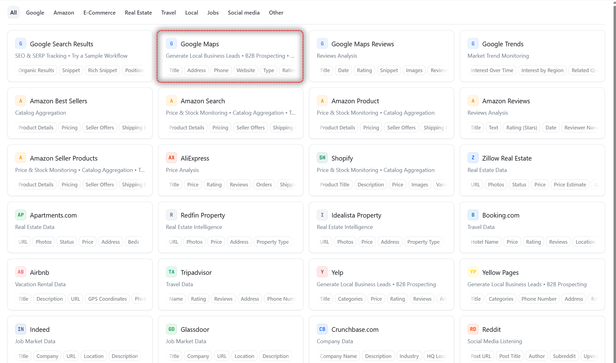Click the Zillow Real Estate icon
616x363 pixels.
[473, 158]
